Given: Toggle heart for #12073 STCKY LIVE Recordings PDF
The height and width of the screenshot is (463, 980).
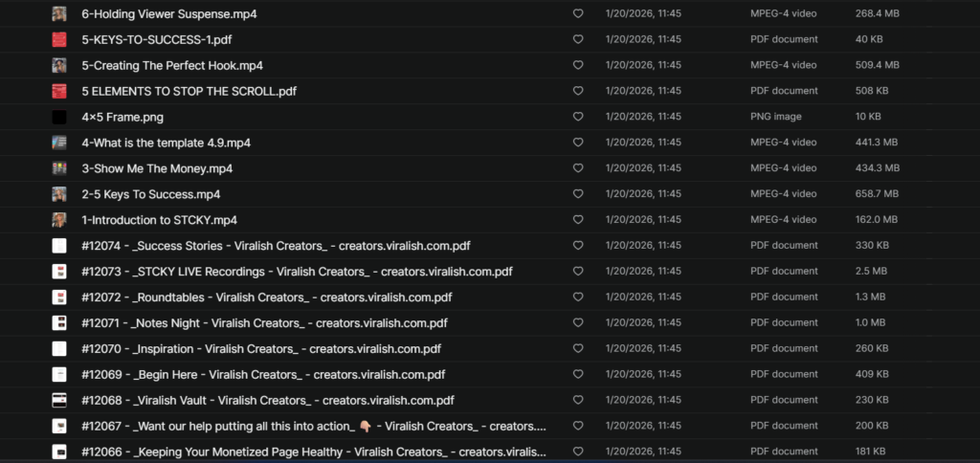Looking at the screenshot, I should pos(578,272).
